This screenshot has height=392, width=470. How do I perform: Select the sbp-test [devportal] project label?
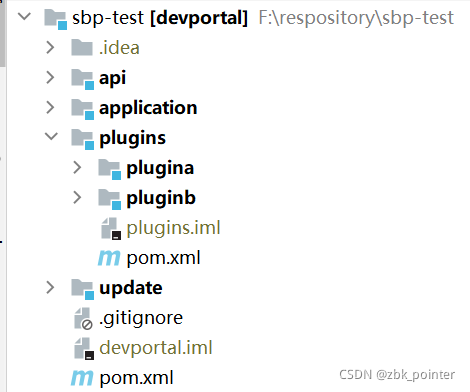click(x=160, y=18)
